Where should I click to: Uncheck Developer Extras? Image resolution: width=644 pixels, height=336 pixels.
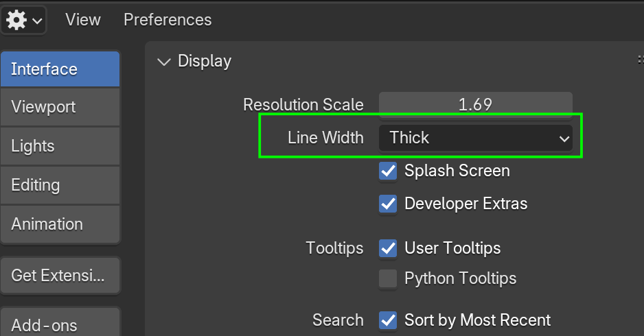point(388,204)
